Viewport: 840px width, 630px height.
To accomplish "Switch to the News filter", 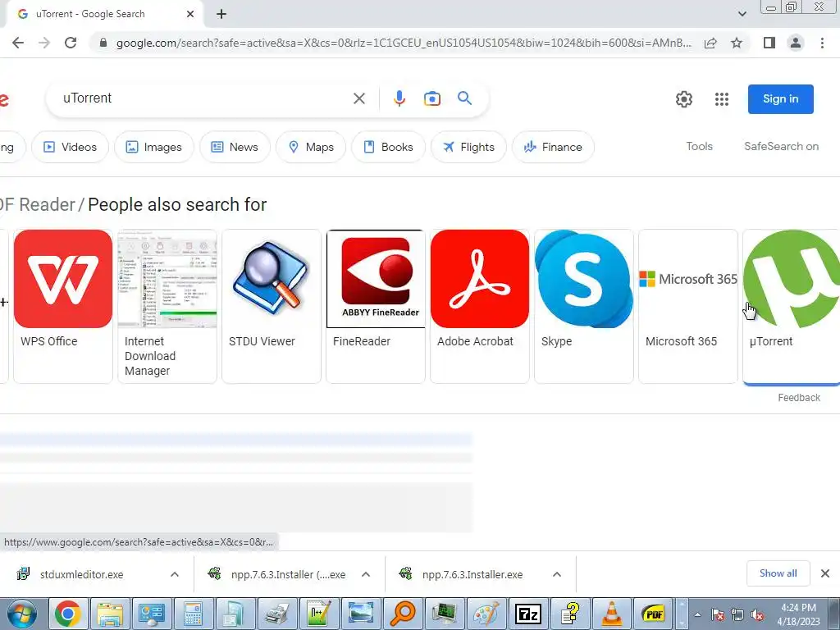I will point(235,147).
